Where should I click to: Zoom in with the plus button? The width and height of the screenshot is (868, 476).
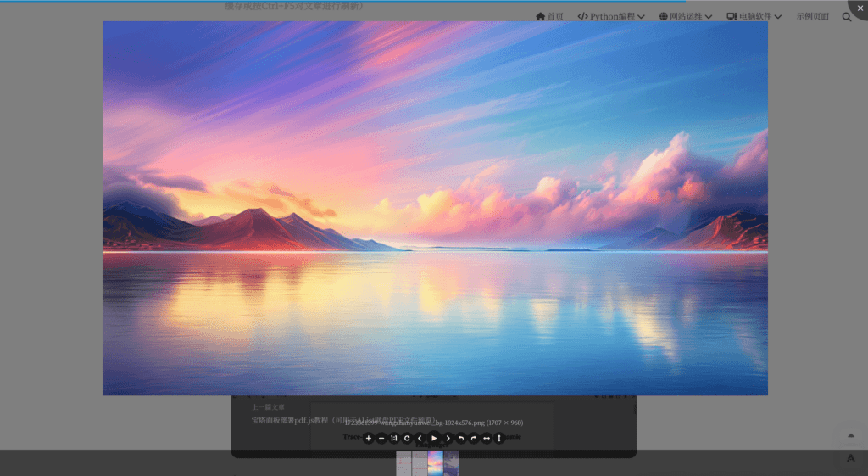pyautogui.click(x=368, y=438)
